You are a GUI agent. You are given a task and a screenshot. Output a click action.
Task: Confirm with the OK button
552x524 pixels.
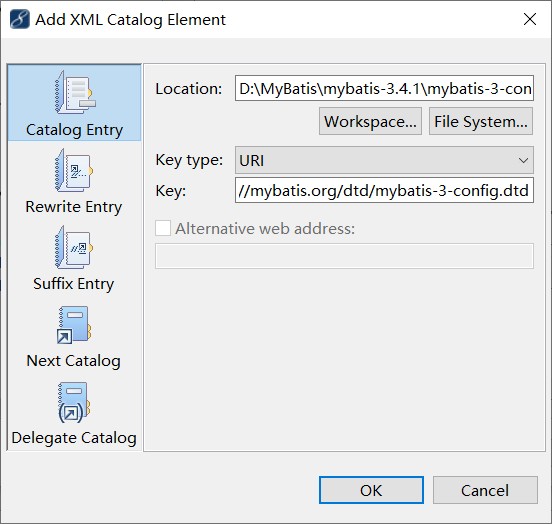(371, 490)
